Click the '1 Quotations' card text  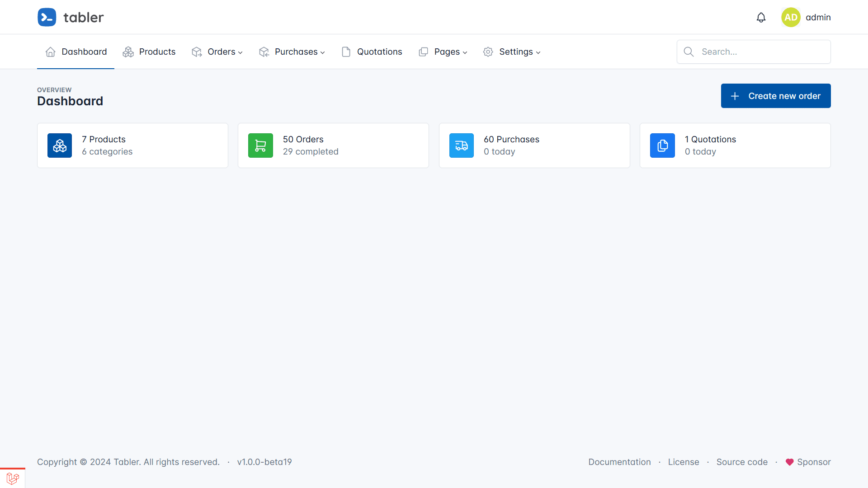coord(710,139)
